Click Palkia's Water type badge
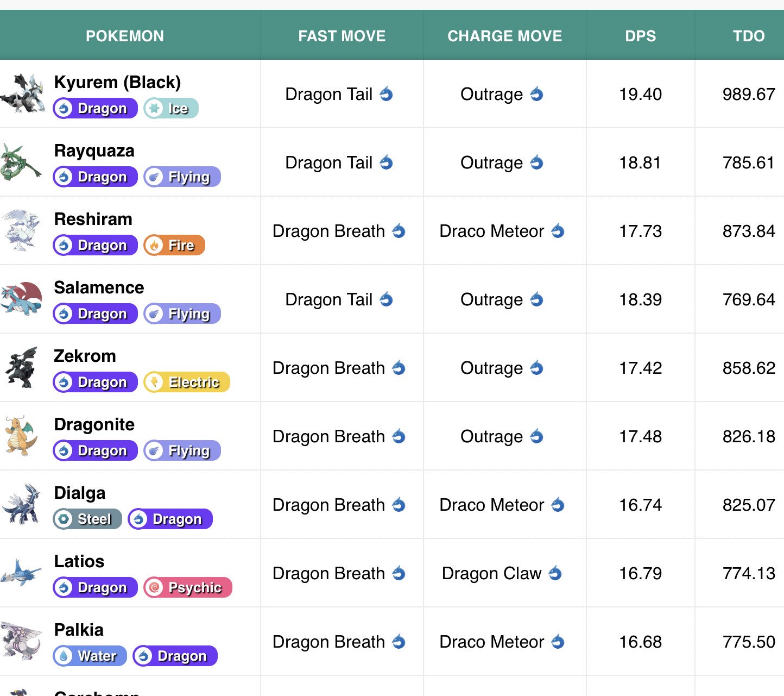This screenshot has width=784, height=696. (x=90, y=656)
